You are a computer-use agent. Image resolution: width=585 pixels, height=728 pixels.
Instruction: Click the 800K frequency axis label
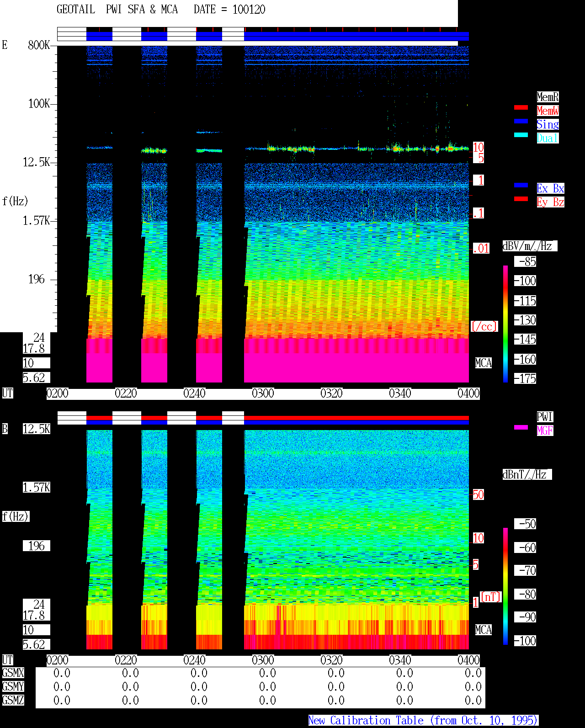point(39,45)
